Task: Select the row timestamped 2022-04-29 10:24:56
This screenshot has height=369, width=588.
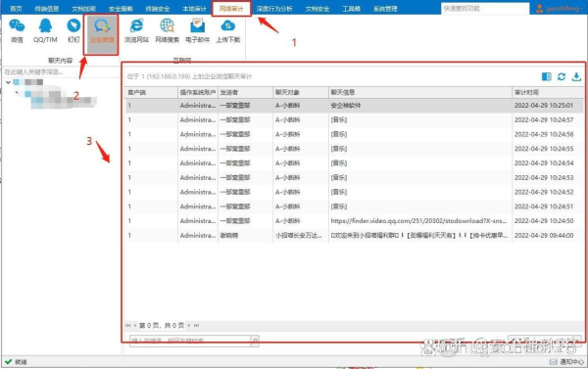Action: coord(355,134)
